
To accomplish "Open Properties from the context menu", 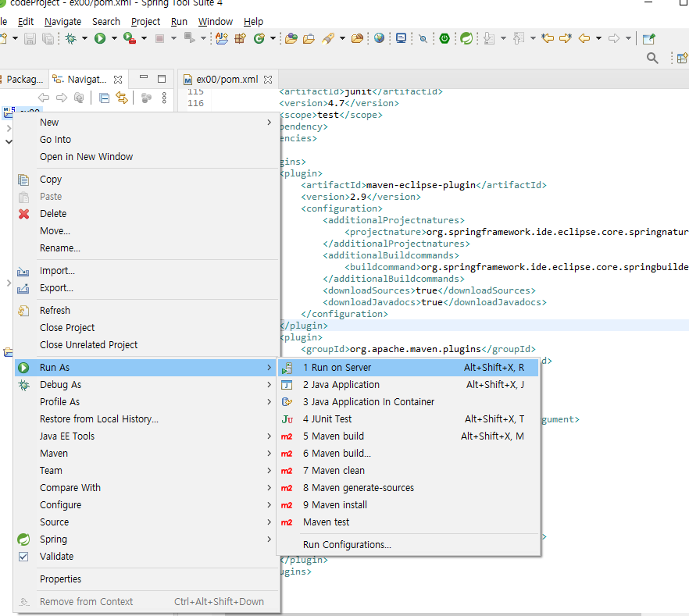I will click(x=147, y=579).
